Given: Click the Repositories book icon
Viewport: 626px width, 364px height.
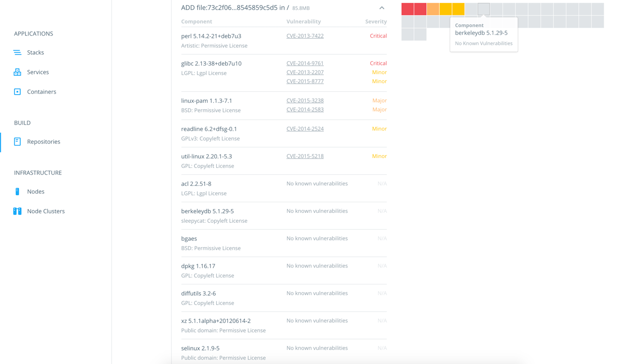Looking at the screenshot, I should (17, 142).
